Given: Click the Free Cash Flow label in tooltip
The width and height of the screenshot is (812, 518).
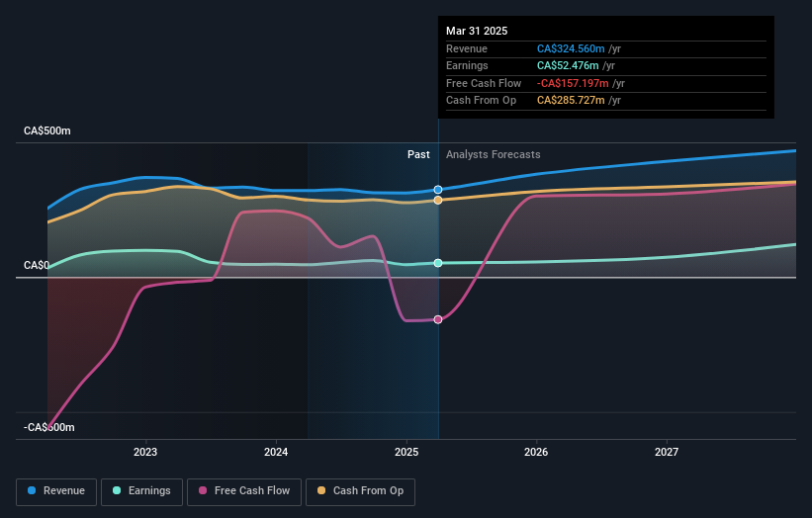Looking at the screenshot, I should click(x=484, y=83).
